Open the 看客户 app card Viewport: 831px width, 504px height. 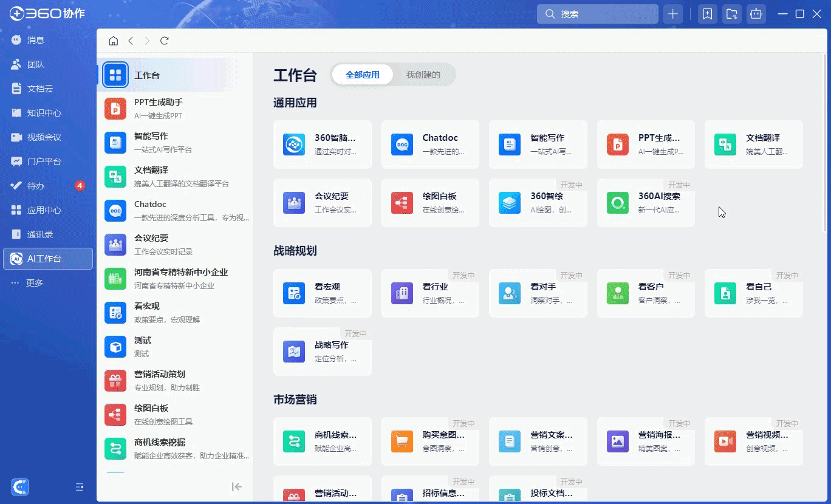pos(646,293)
